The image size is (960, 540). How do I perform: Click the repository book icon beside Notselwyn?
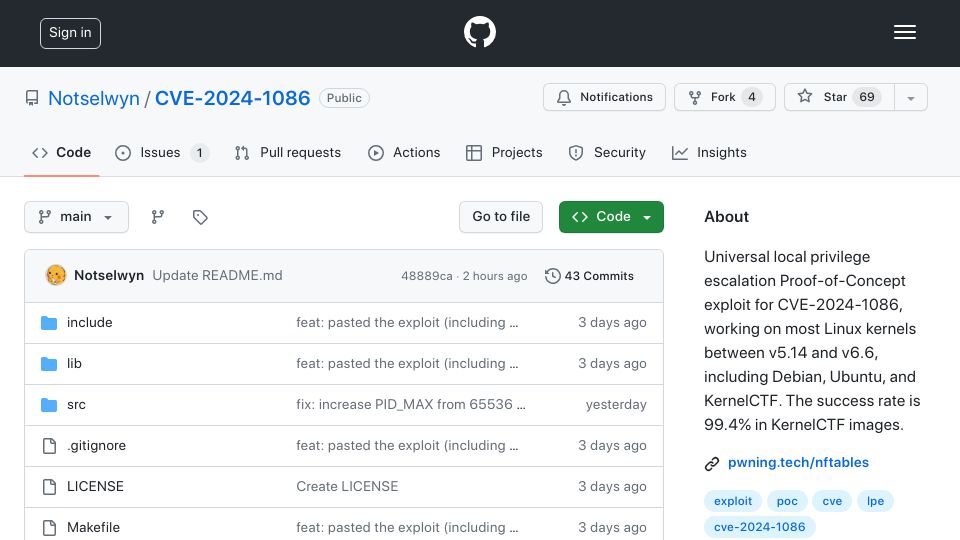[x=32, y=98]
